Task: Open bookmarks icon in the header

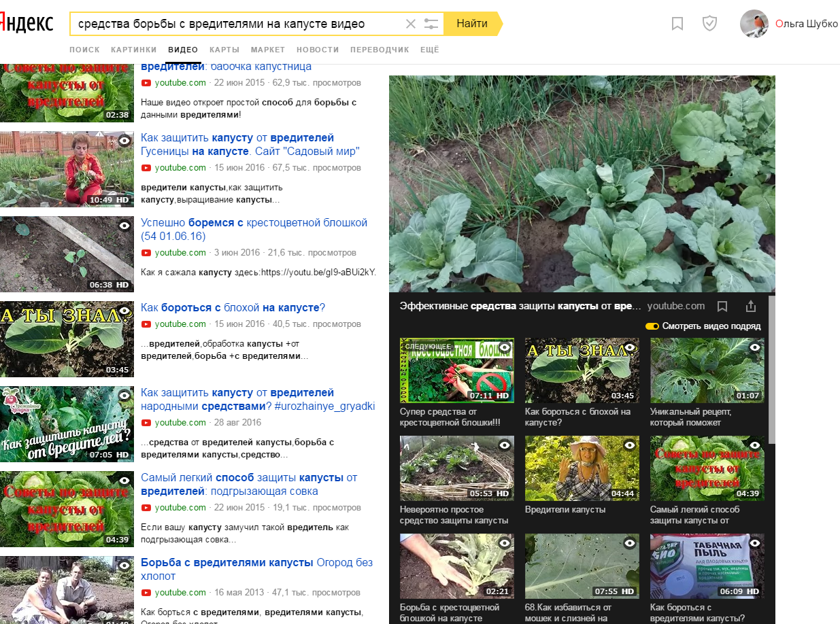Action: (x=677, y=24)
